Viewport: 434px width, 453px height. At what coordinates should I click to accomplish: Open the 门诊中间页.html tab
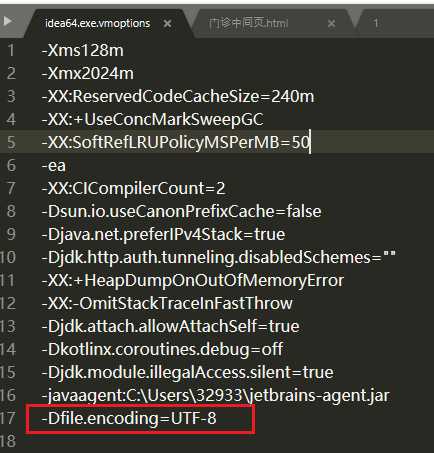point(248,23)
